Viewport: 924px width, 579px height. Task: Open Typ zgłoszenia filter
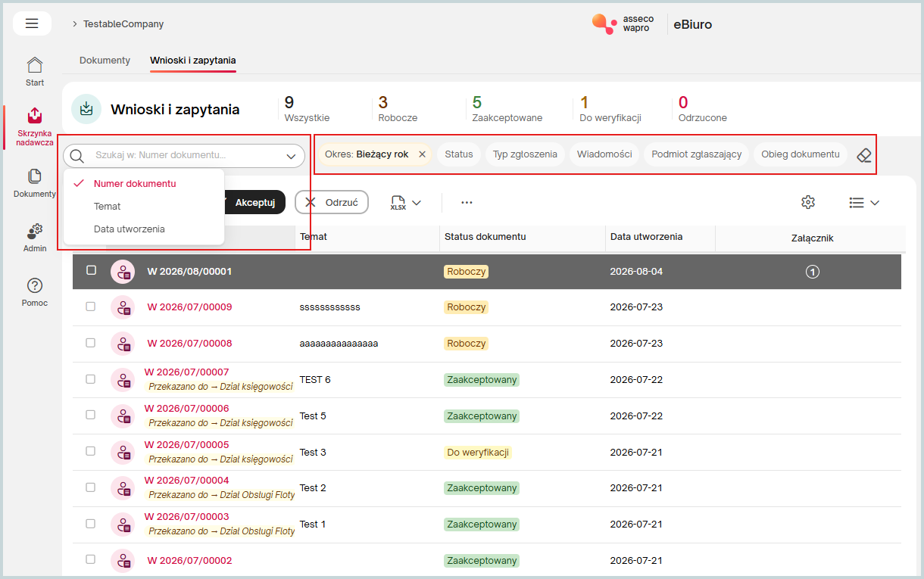525,154
